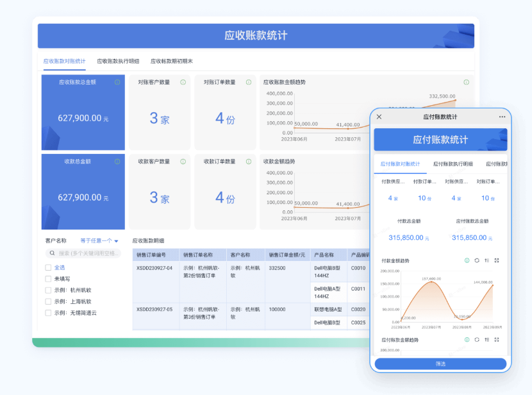The image size is (532, 395).
Task: Check the 示例：无锡简道云 checkbox
Action: point(48,313)
